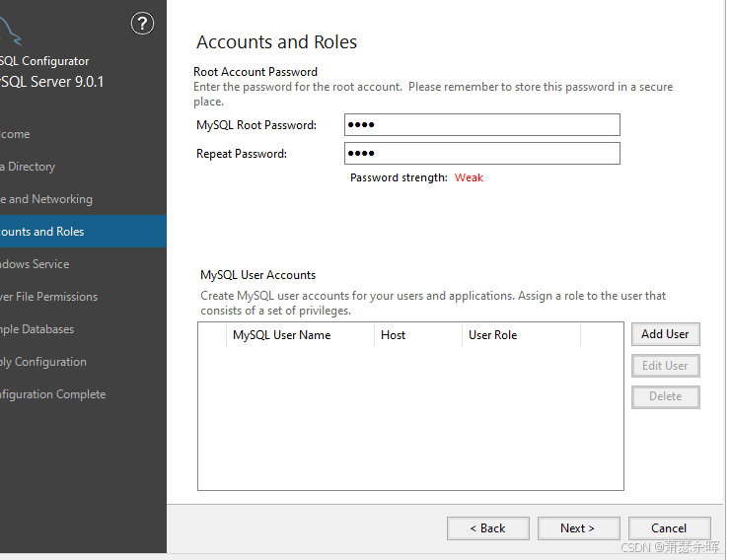Select the Apply Configuration step
The image size is (730, 560).
tap(42, 362)
